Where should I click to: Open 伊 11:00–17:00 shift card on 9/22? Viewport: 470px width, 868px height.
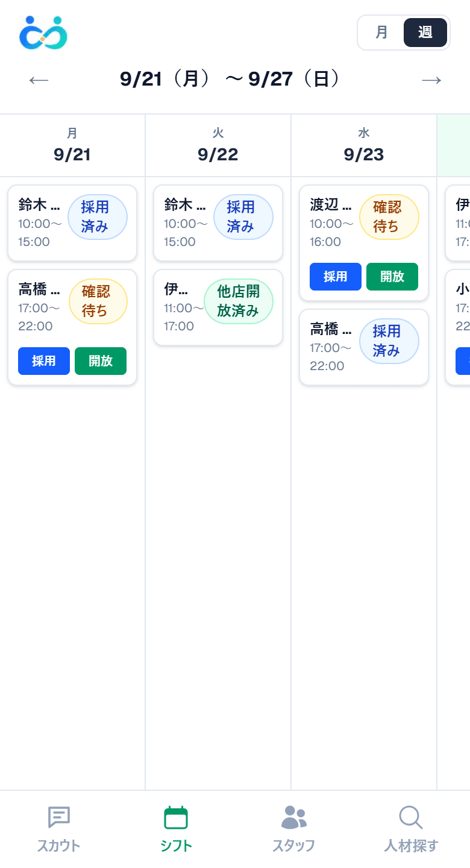[218, 307]
